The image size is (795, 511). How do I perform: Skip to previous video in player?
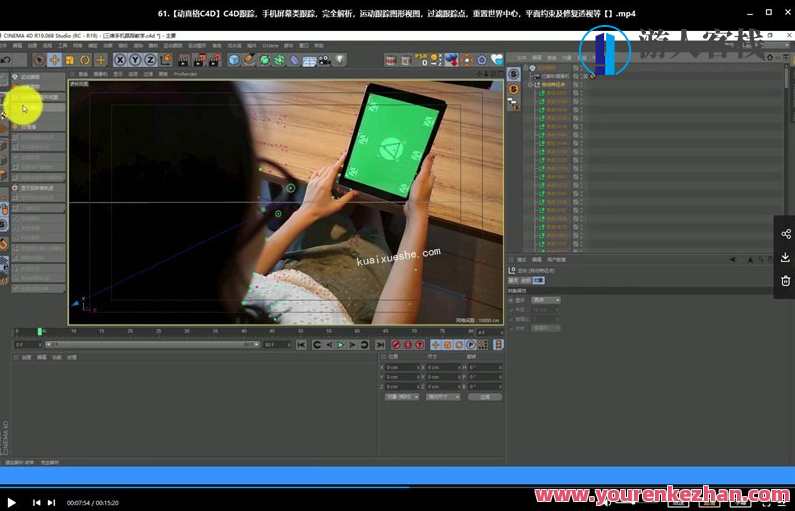37,503
